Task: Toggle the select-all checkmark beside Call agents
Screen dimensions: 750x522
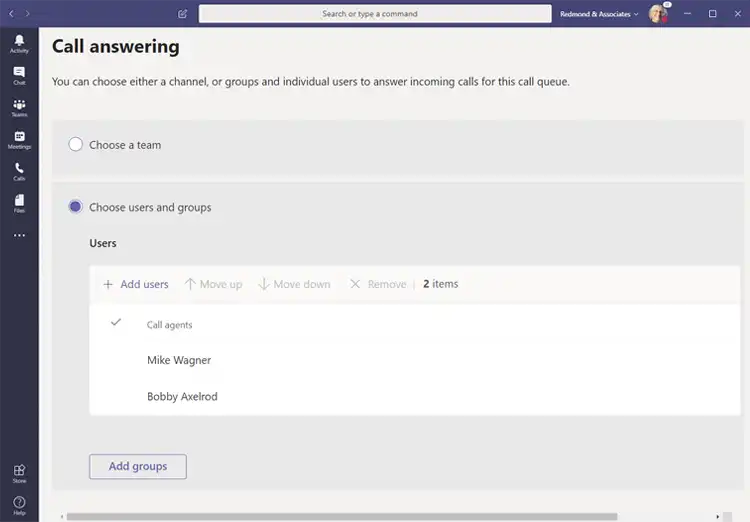Action: tap(116, 323)
